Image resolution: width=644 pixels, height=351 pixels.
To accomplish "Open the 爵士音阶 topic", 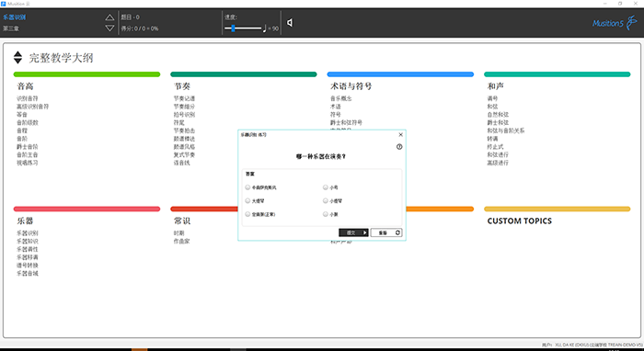I will point(27,147).
